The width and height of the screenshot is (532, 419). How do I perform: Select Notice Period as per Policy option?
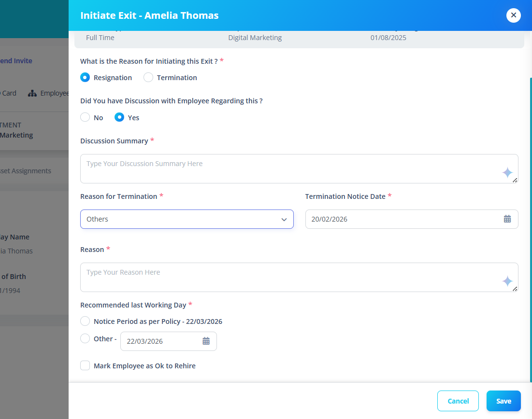tap(85, 321)
